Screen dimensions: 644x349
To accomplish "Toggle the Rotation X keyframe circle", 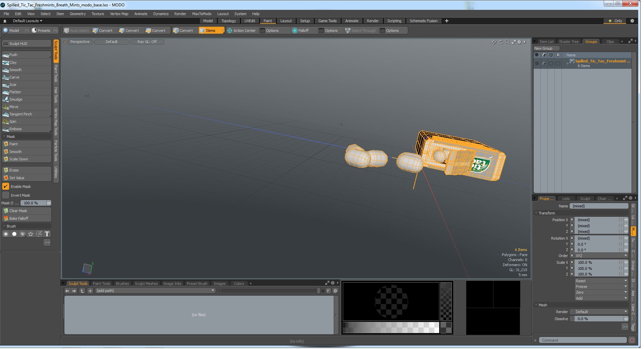I will tap(572, 238).
